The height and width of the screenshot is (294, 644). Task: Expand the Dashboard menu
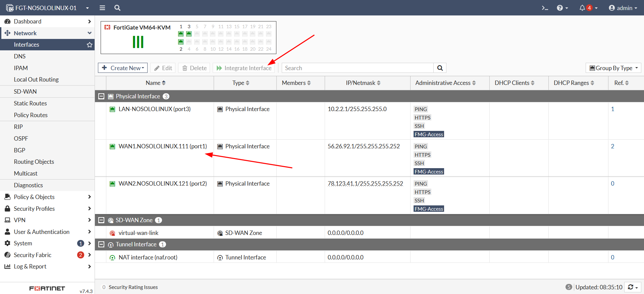point(47,21)
